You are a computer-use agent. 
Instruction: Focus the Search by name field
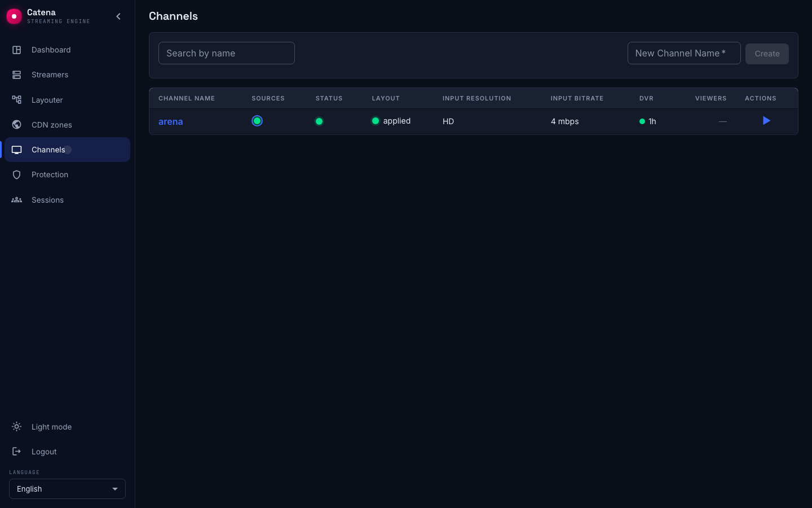pos(227,53)
